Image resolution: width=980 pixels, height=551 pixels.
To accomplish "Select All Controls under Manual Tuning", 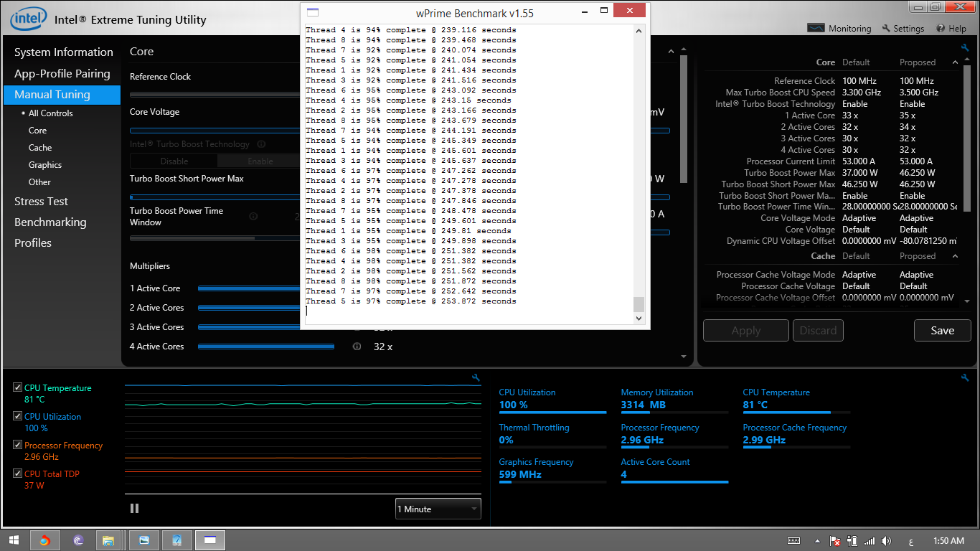I will [50, 113].
